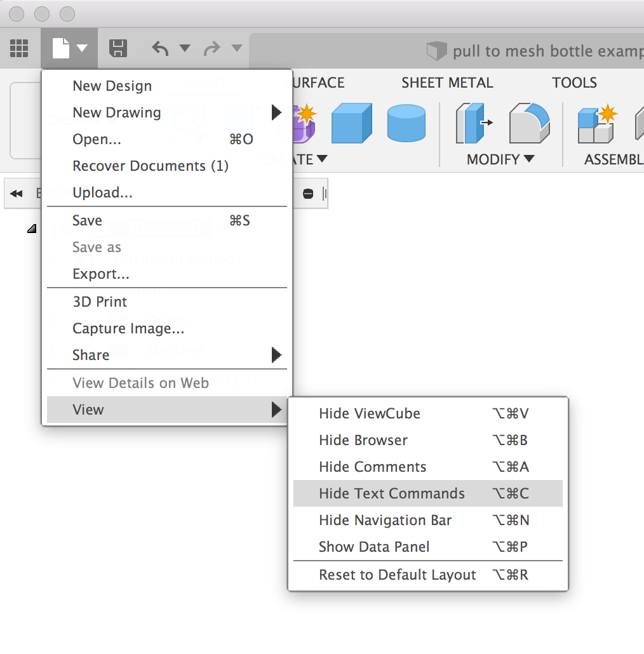Click the New Component assemble icon
This screenshot has height=654, width=644.
597,123
